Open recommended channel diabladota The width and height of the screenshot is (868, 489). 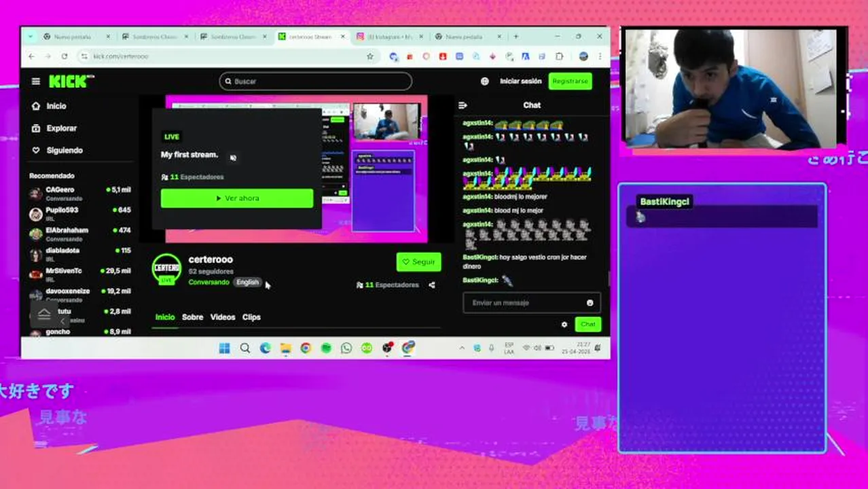tap(80, 255)
